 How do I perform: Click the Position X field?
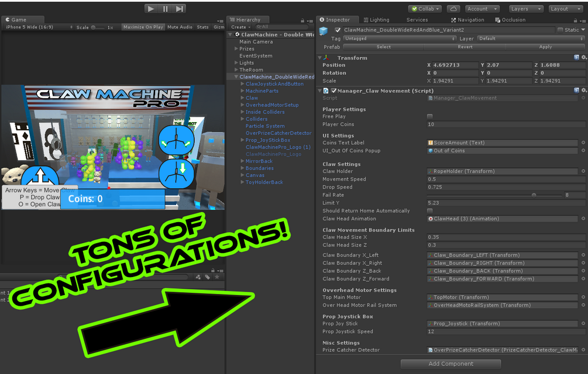[455, 65]
